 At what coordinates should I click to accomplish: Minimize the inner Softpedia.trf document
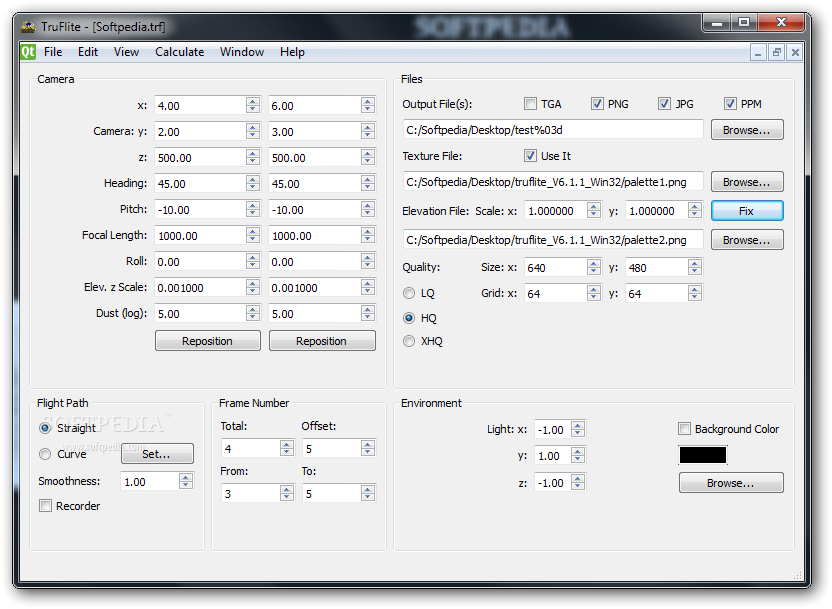758,52
